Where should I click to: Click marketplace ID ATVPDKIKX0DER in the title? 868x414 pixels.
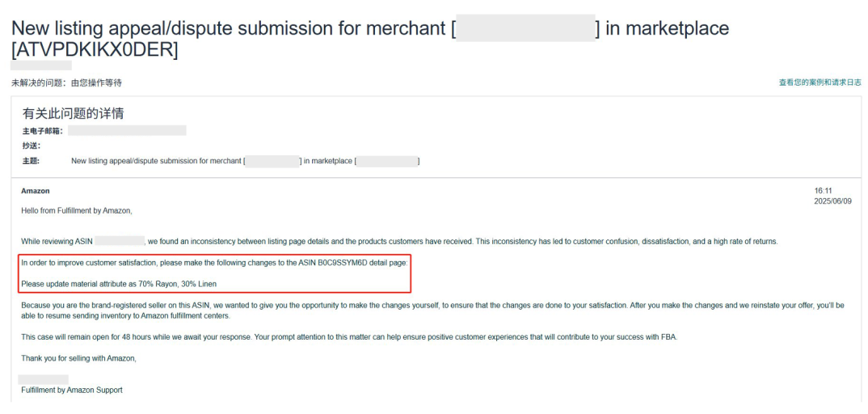tap(95, 50)
